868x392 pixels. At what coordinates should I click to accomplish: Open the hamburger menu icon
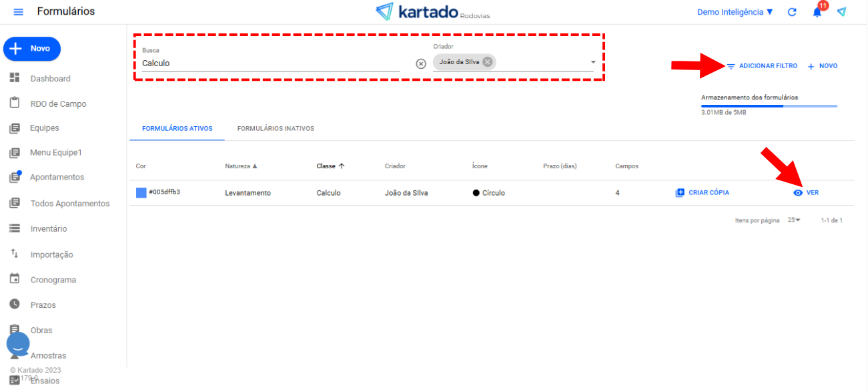(x=18, y=12)
